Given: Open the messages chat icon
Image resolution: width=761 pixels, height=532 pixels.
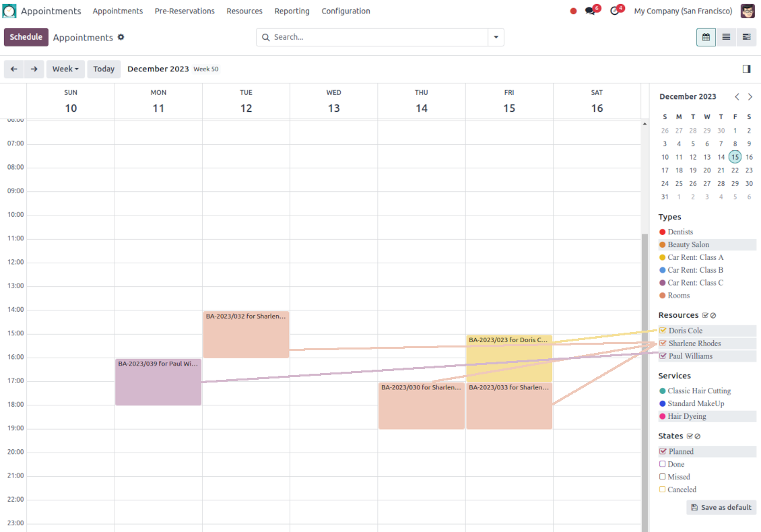Looking at the screenshot, I should point(591,11).
